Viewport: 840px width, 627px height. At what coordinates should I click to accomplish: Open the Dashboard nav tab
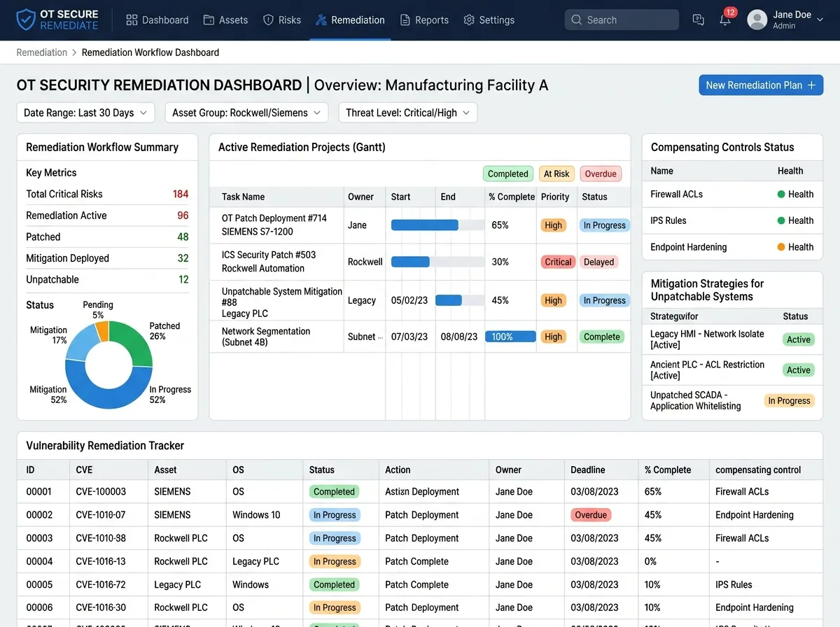(x=157, y=20)
